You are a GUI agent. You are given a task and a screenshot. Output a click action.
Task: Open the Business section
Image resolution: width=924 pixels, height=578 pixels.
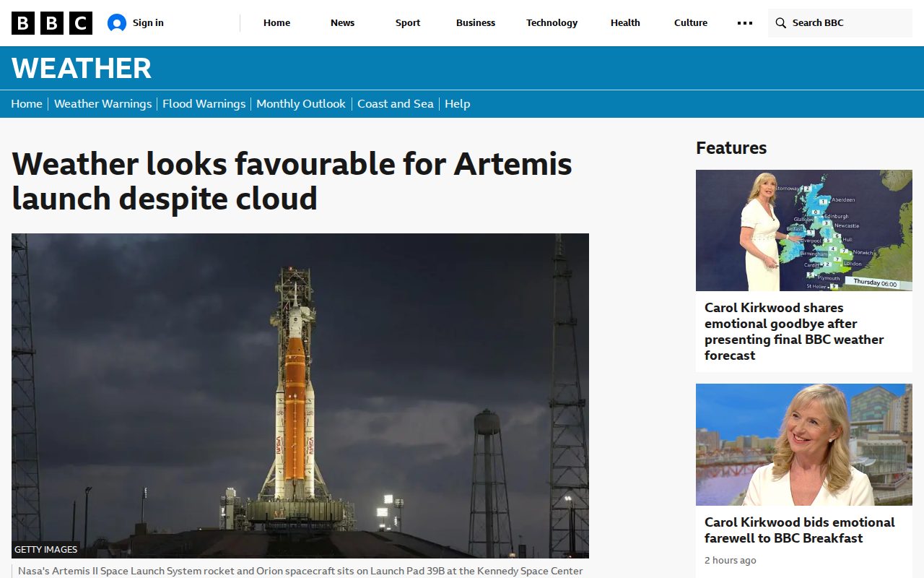(476, 23)
